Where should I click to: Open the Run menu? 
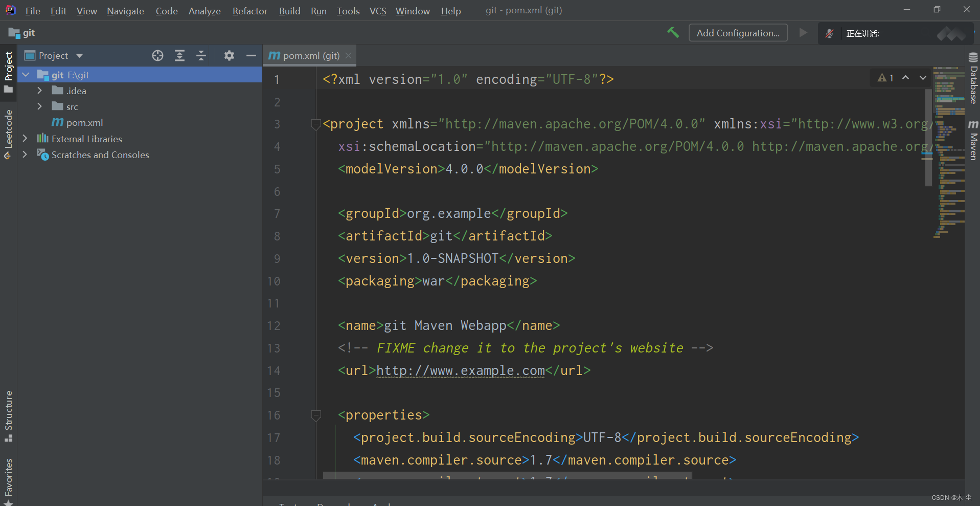[318, 11]
